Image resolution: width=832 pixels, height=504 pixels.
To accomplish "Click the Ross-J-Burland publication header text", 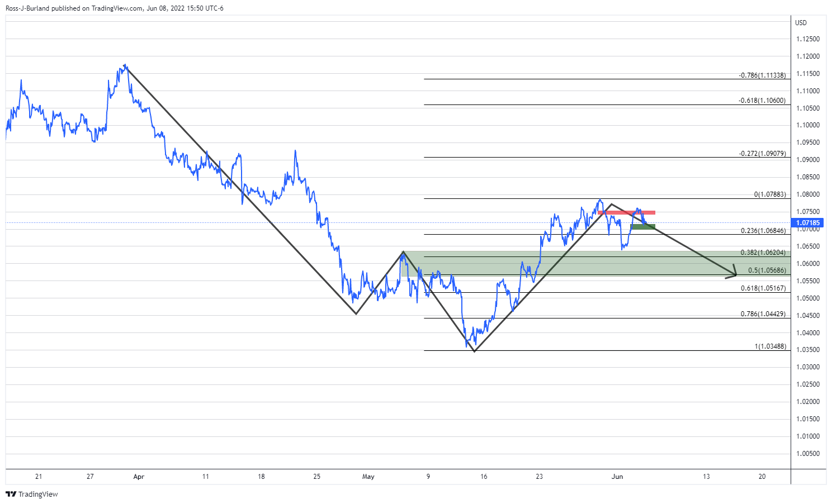I will [115, 8].
